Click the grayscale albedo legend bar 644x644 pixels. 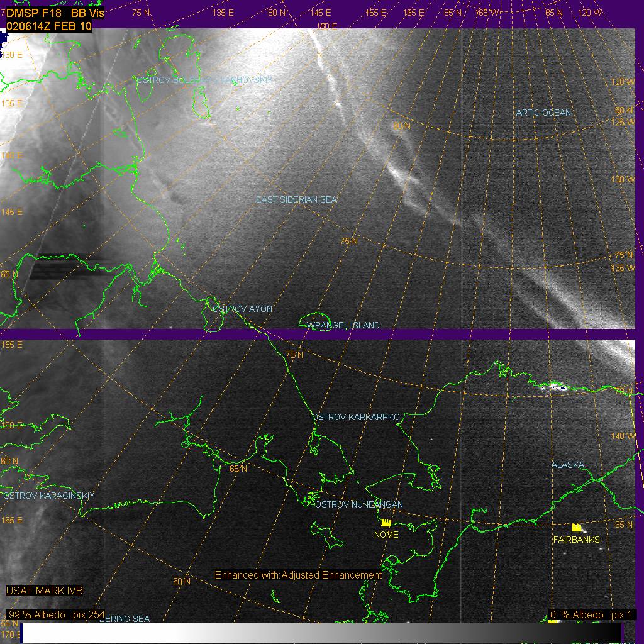point(321,633)
